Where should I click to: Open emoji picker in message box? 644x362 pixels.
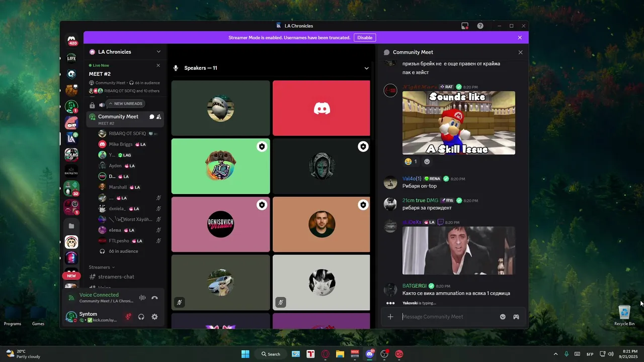pyautogui.click(x=503, y=317)
